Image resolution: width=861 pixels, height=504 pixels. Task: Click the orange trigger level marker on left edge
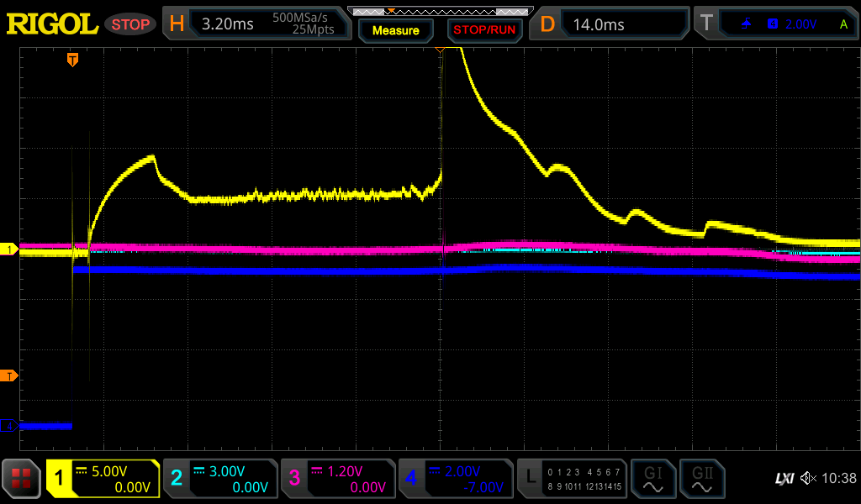coord(8,375)
